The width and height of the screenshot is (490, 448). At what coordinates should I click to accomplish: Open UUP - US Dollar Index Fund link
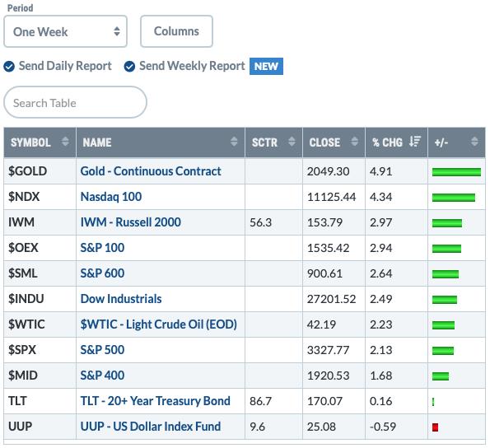151,427
